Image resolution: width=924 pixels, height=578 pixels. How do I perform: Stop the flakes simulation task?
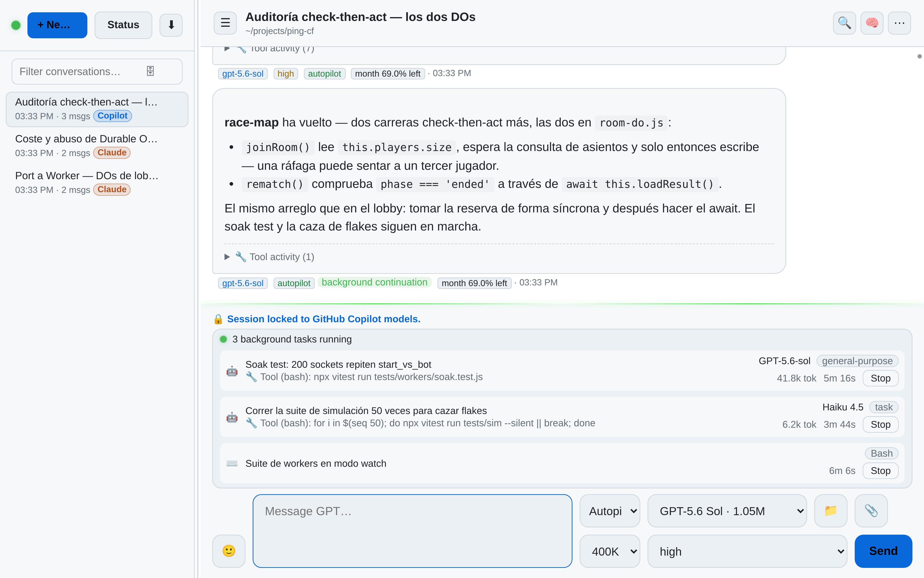tap(880, 424)
